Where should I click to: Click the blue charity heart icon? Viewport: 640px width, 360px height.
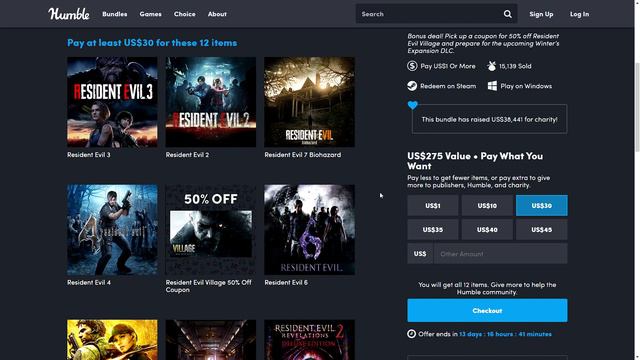coord(413,105)
